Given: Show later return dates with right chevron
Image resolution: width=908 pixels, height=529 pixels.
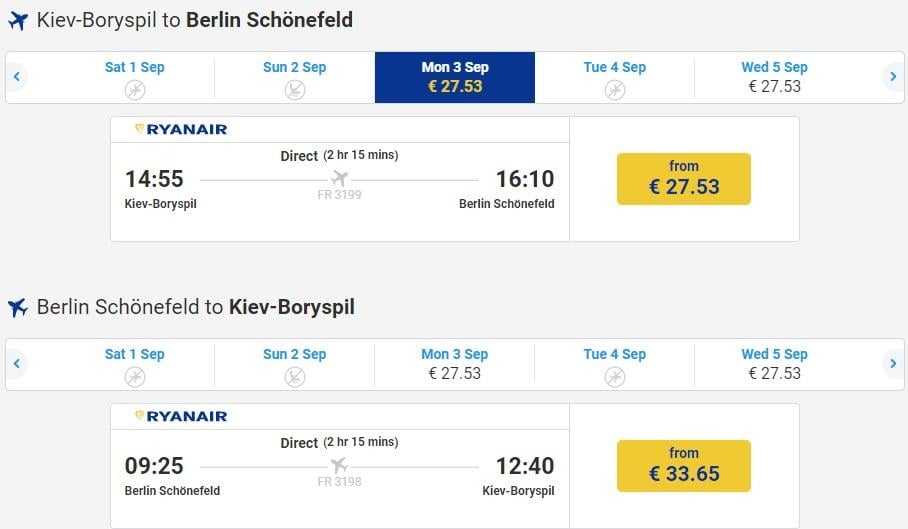Looking at the screenshot, I should click(893, 363).
